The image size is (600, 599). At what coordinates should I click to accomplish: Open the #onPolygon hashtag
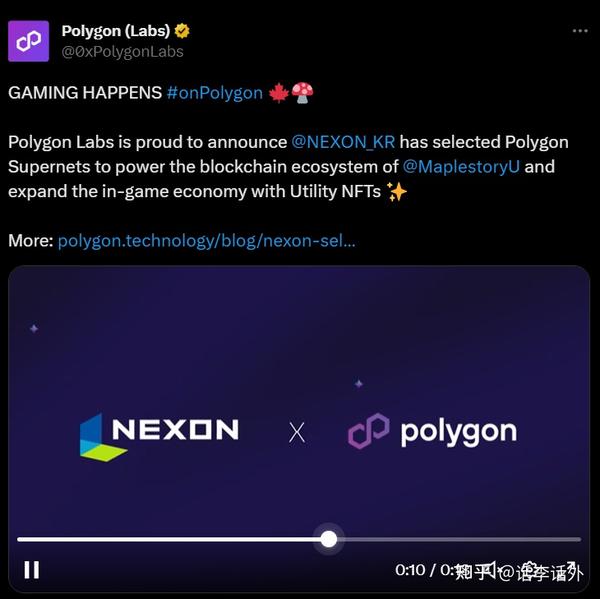(215, 93)
